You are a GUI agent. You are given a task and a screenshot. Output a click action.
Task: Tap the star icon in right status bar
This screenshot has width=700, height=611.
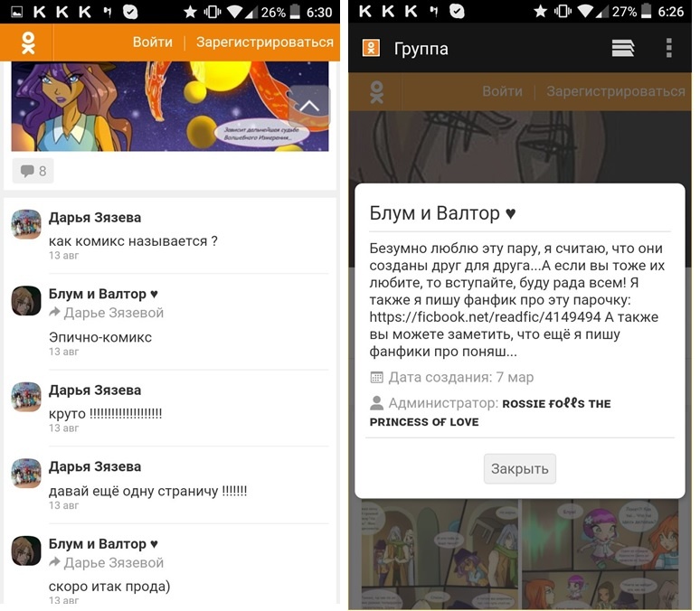540,11
